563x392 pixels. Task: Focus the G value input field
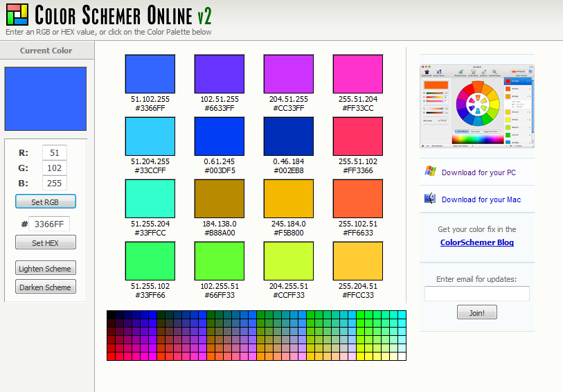tap(55, 168)
